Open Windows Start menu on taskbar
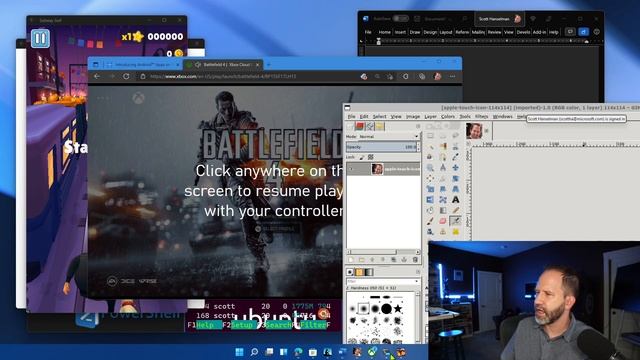 [x=240, y=352]
